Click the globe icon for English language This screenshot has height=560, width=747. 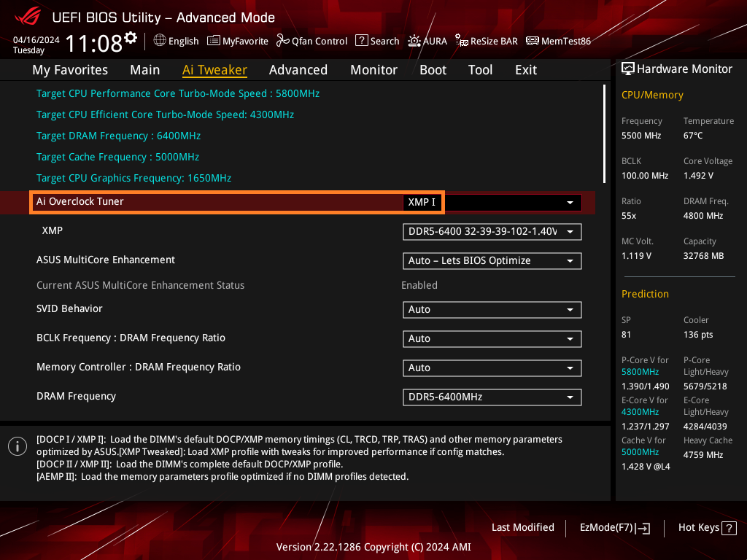[x=160, y=41]
